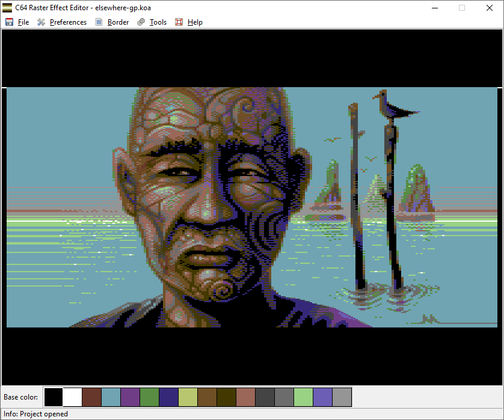Close the Raster Effect Editor window
Screen dimensions: 504x420
click(x=490, y=8)
